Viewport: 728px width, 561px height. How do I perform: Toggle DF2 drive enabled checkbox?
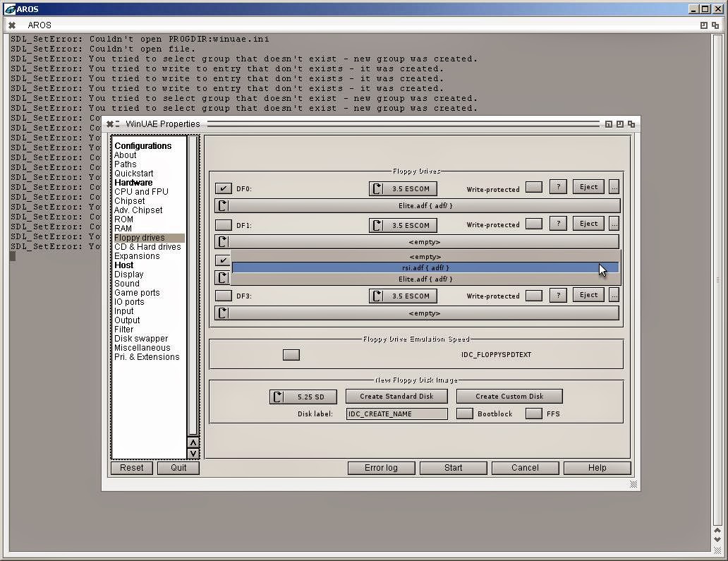coord(223,260)
